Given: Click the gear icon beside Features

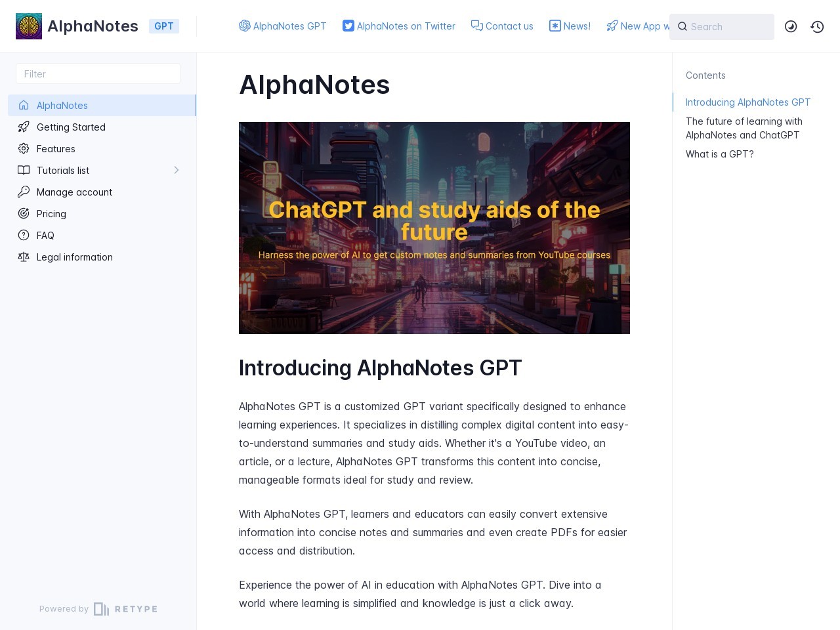Looking at the screenshot, I should [x=24, y=148].
